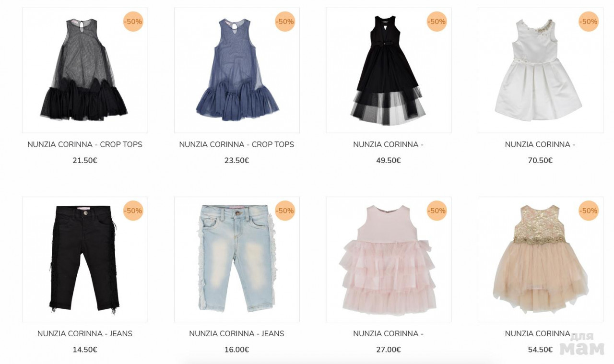Open the long black dress with tulle hem
The width and height of the screenshot is (614, 364).
[x=389, y=70]
